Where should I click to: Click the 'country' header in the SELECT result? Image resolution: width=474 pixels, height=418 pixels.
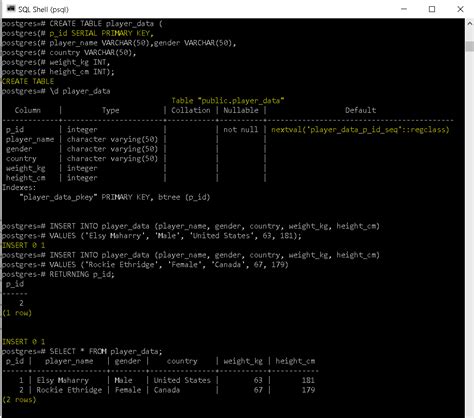tap(182, 361)
